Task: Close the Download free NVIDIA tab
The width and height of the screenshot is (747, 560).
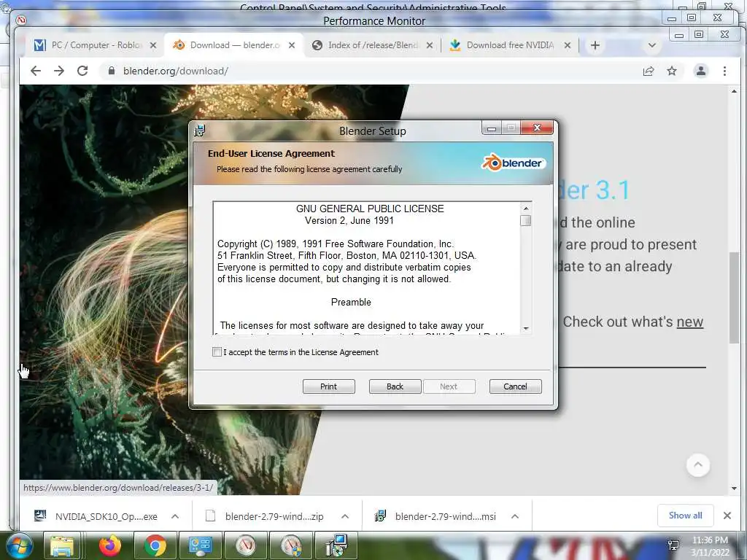Action: [x=567, y=45]
